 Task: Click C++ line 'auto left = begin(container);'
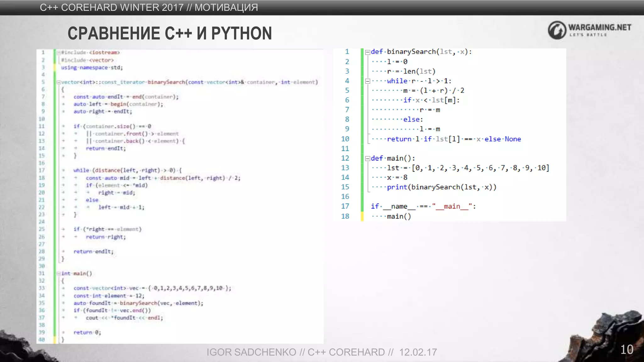coord(118,104)
